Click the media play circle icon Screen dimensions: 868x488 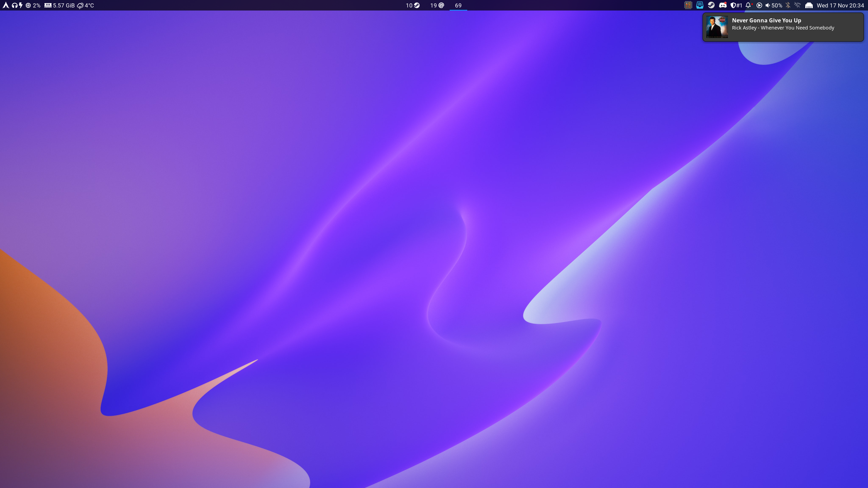[759, 5]
